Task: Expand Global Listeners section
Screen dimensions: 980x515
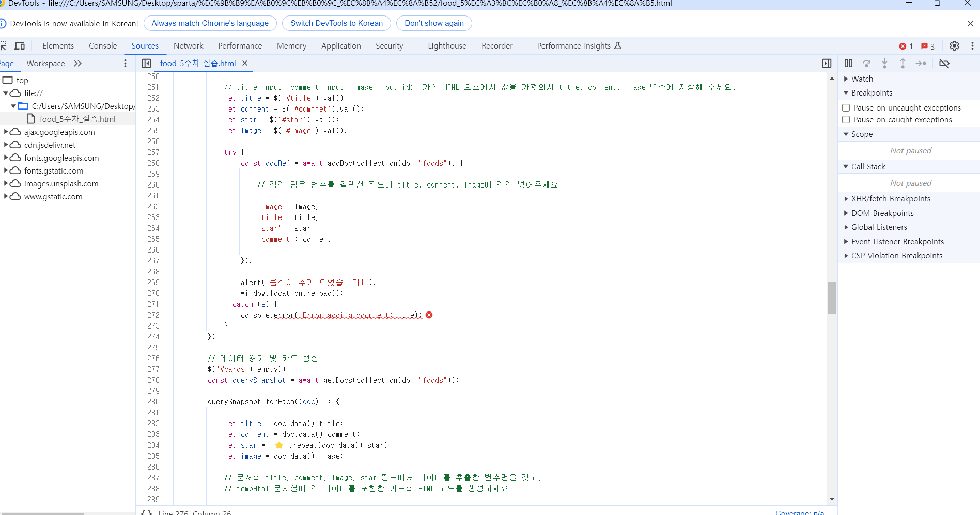Action: [846, 227]
